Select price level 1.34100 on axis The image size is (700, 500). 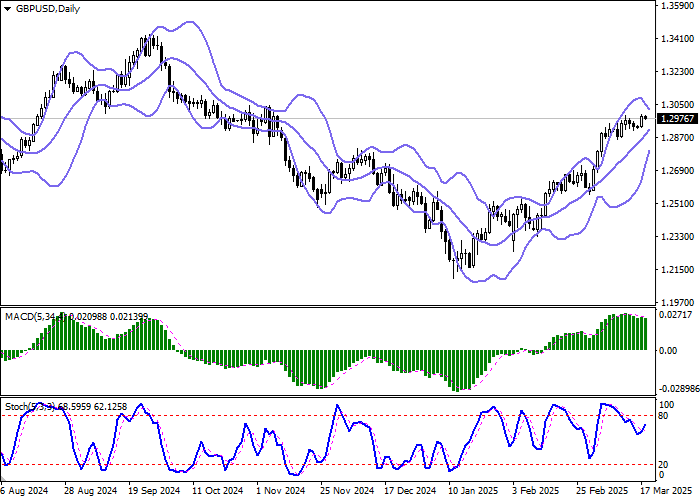[x=677, y=39]
